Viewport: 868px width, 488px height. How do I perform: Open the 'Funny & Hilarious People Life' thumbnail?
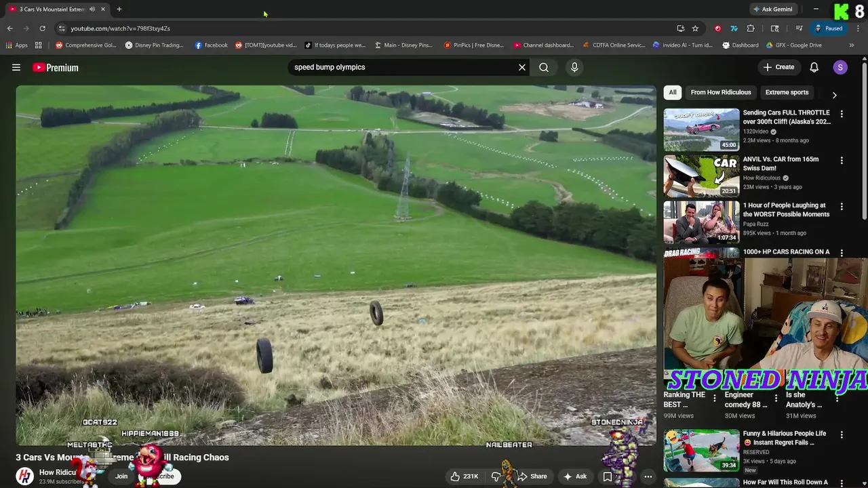point(701,450)
